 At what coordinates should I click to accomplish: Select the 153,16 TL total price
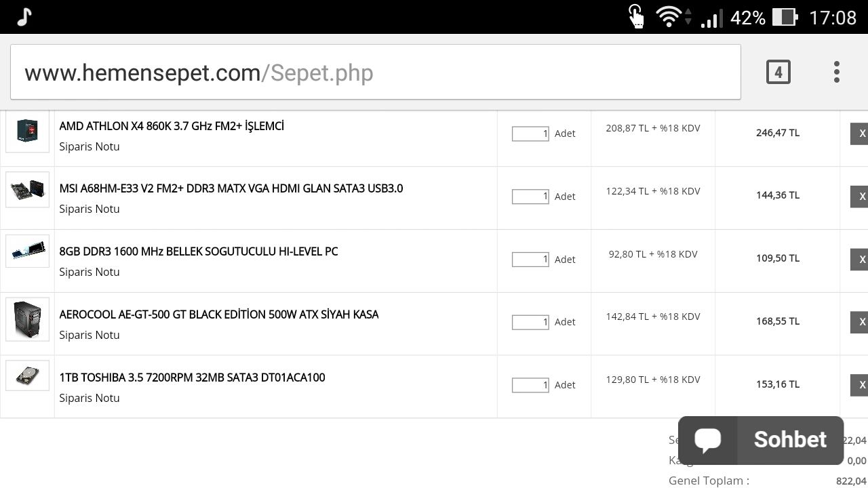(x=778, y=384)
